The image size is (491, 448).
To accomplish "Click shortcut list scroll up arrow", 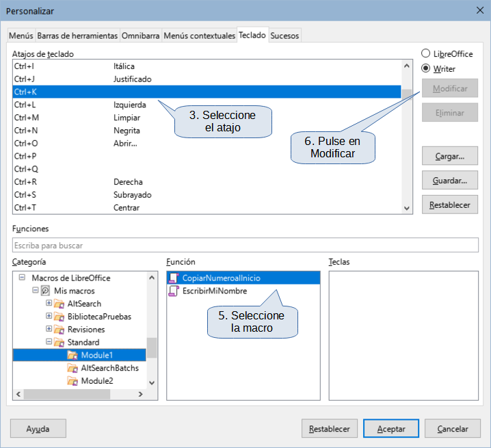I will [407, 66].
